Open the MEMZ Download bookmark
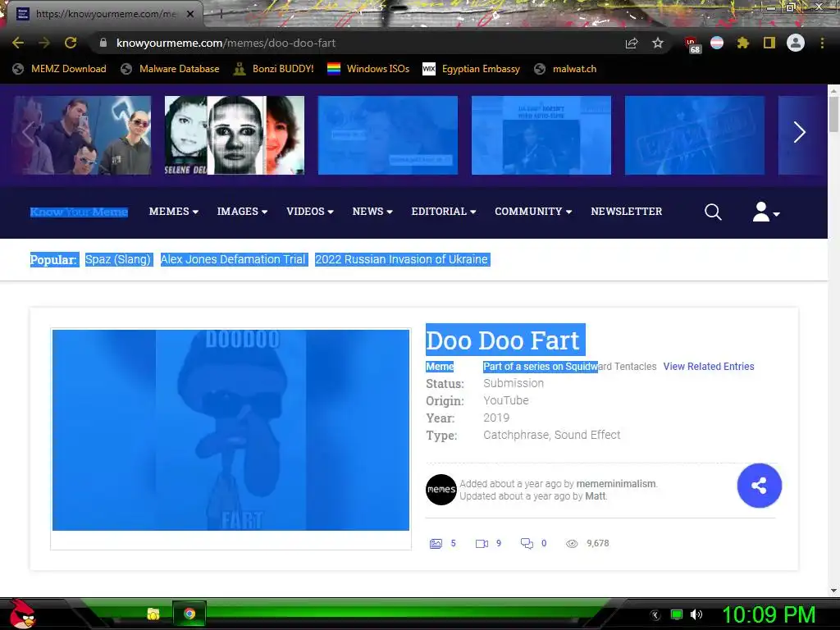The image size is (840, 630). [x=59, y=69]
